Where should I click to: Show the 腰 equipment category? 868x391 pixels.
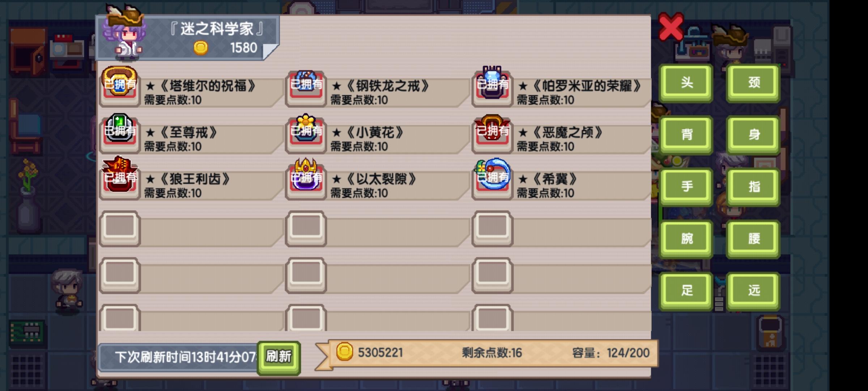point(754,239)
